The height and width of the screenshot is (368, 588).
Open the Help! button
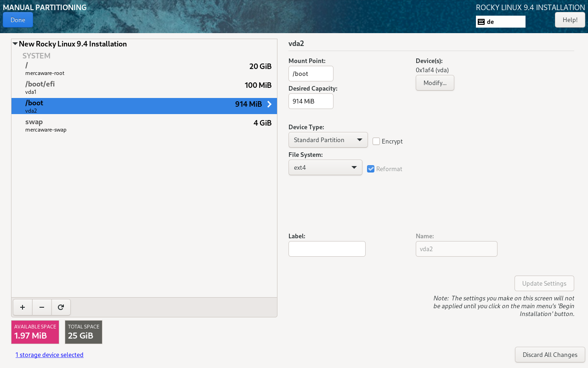[570, 20]
